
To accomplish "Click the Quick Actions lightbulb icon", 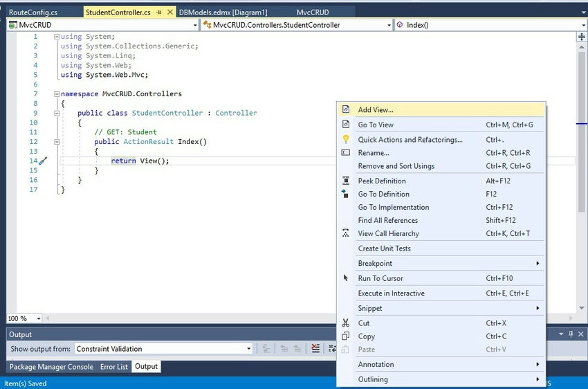I will (x=346, y=140).
